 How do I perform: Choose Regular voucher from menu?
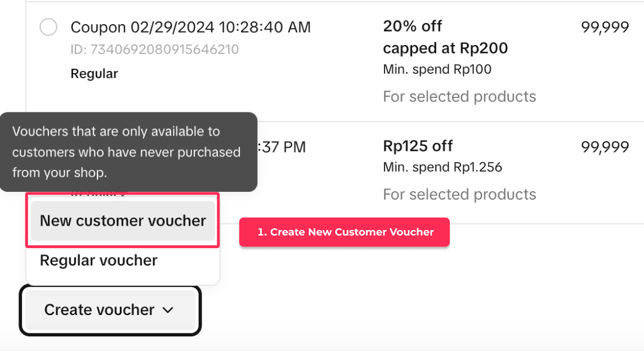pyautogui.click(x=99, y=260)
